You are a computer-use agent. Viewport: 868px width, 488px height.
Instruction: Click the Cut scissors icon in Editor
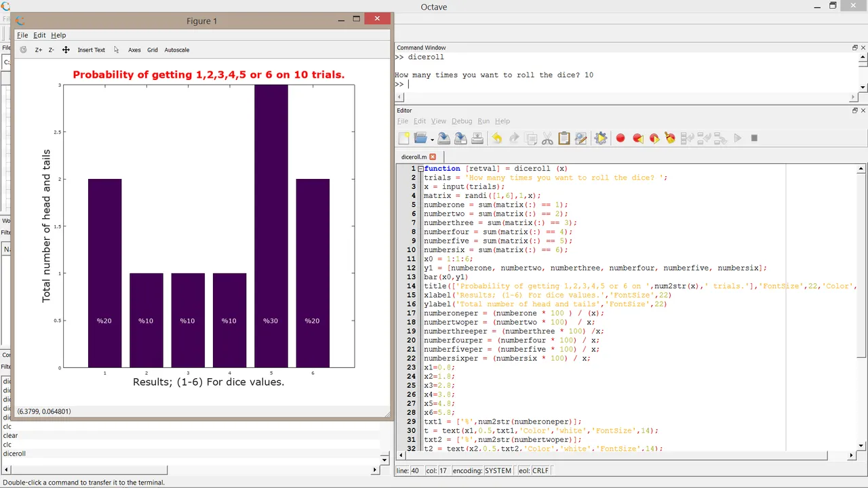(x=547, y=138)
